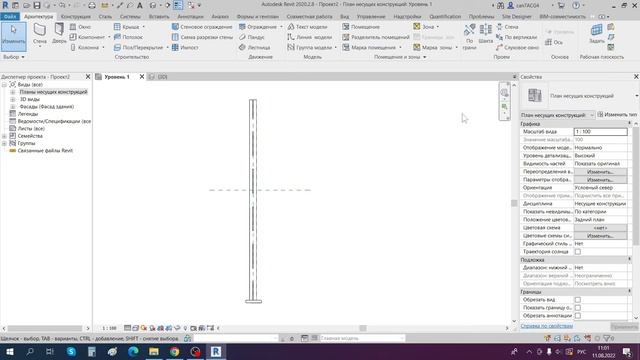The height and width of the screenshot is (360, 640).
Task: Open the Крыша dropdown arrow
Action: tap(144, 27)
